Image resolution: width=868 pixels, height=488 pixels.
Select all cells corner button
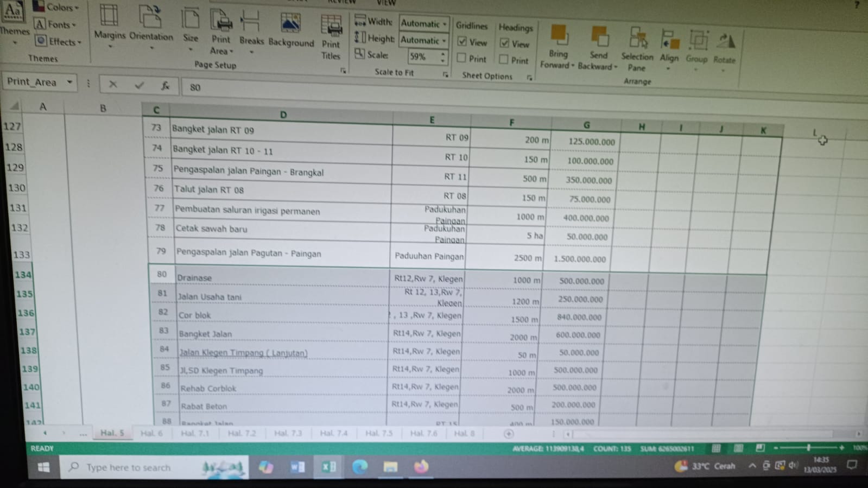(15, 105)
